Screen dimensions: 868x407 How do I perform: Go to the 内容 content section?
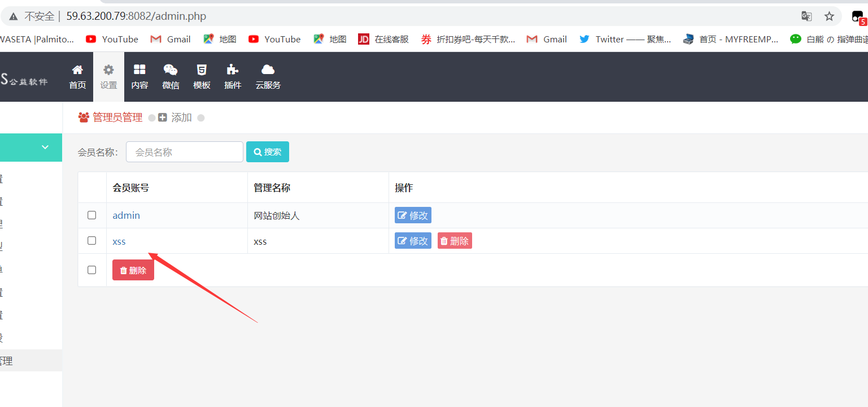139,77
